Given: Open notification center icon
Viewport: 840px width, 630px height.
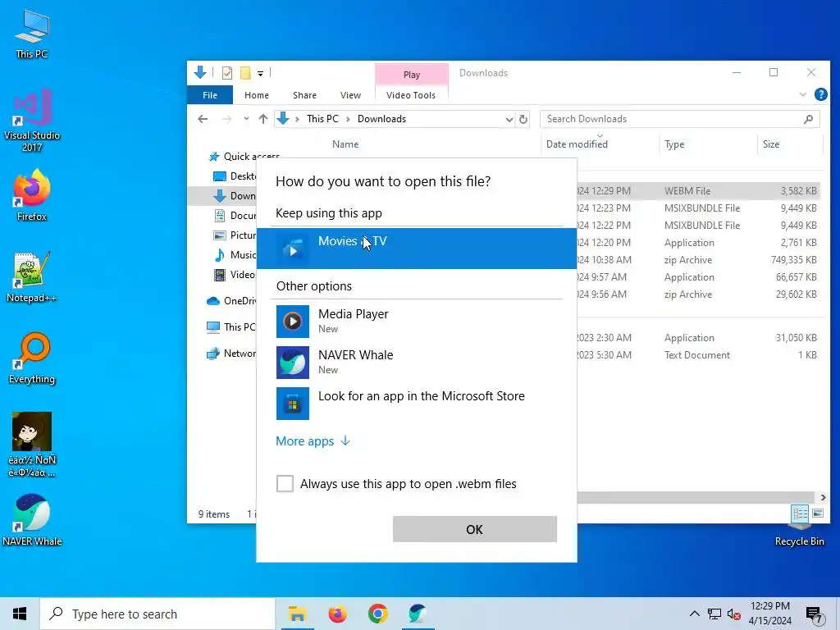Looking at the screenshot, I should click(x=813, y=614).
